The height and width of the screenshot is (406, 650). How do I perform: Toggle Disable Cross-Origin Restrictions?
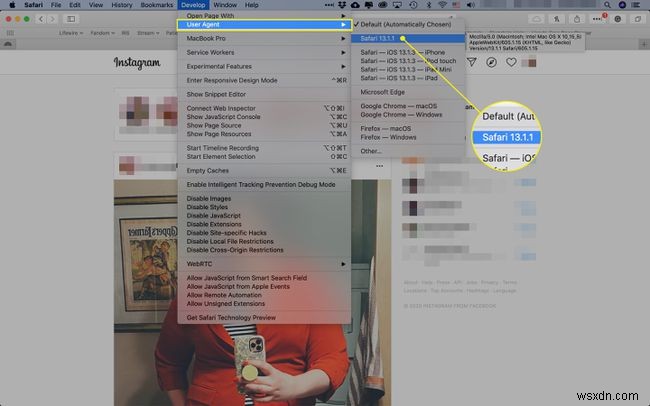(264, 250)
